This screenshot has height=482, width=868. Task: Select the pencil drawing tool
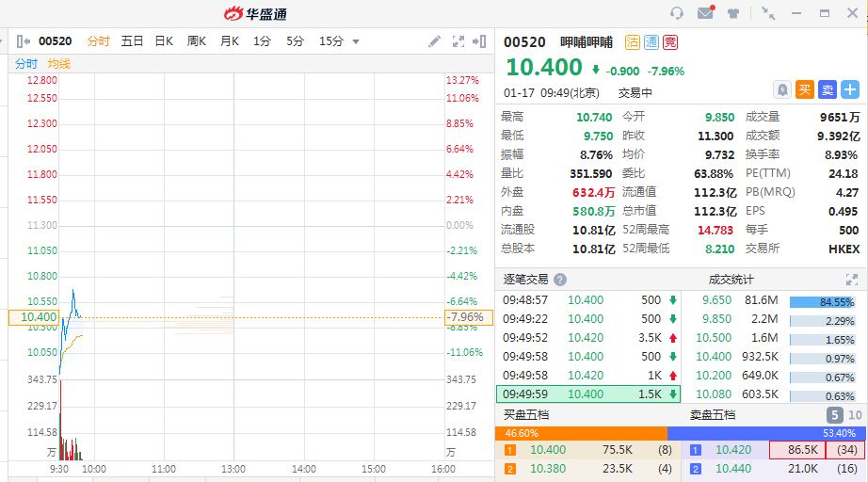434,41
